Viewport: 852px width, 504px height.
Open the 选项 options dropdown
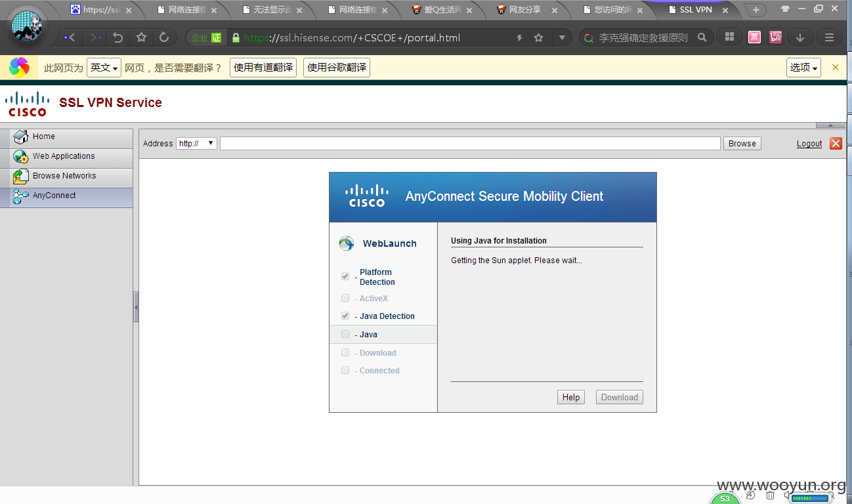pyautogui.click(x=803, y=68)
